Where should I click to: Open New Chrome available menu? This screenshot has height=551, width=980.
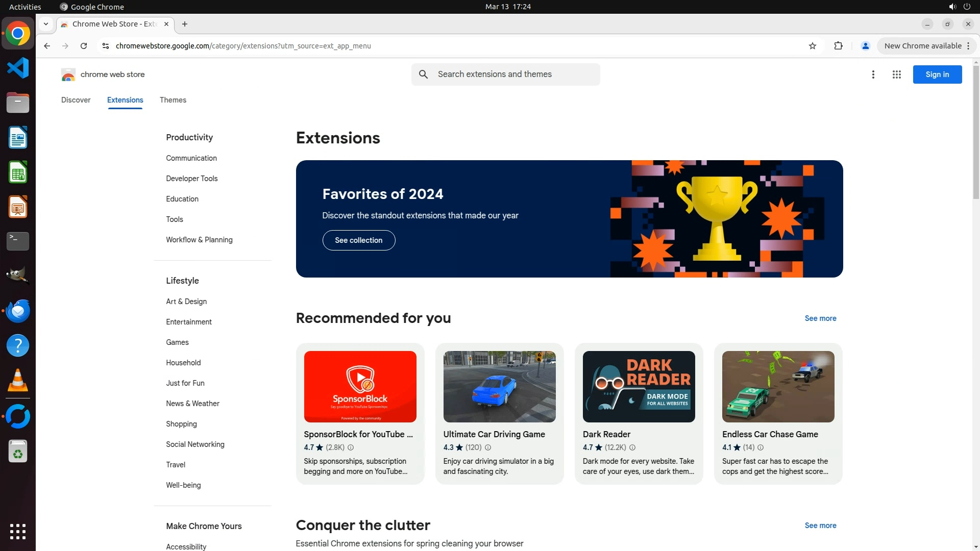pyautogui.click(x=926, y=46)
